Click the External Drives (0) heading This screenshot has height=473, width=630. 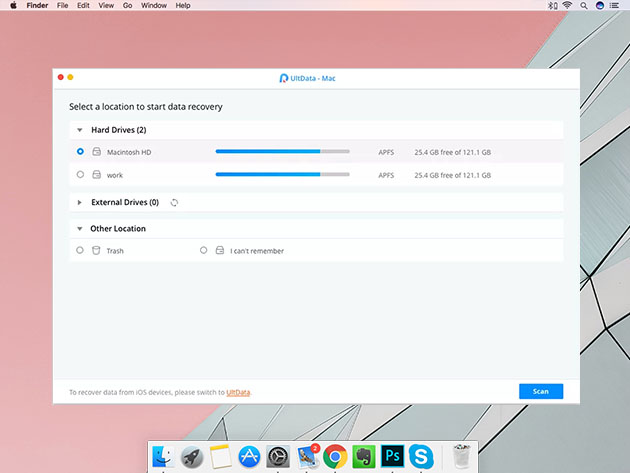click(125, 202)
